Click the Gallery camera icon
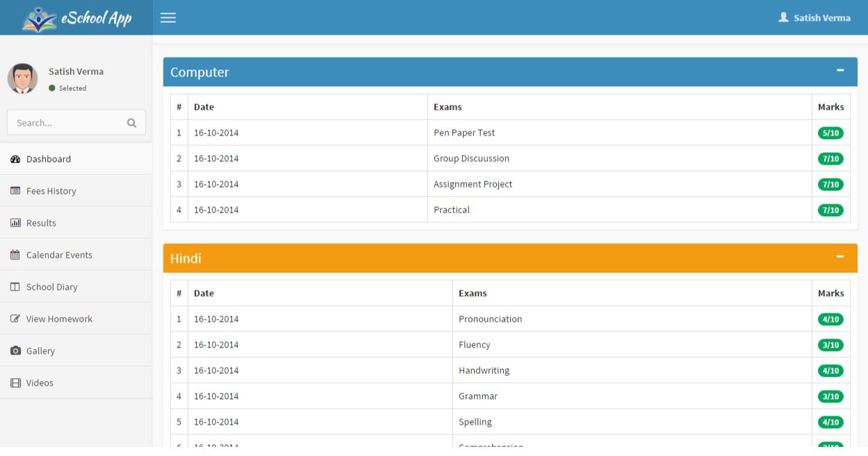Image resolution: width=868 pixels, height=456 pixels. coord(15,351)
